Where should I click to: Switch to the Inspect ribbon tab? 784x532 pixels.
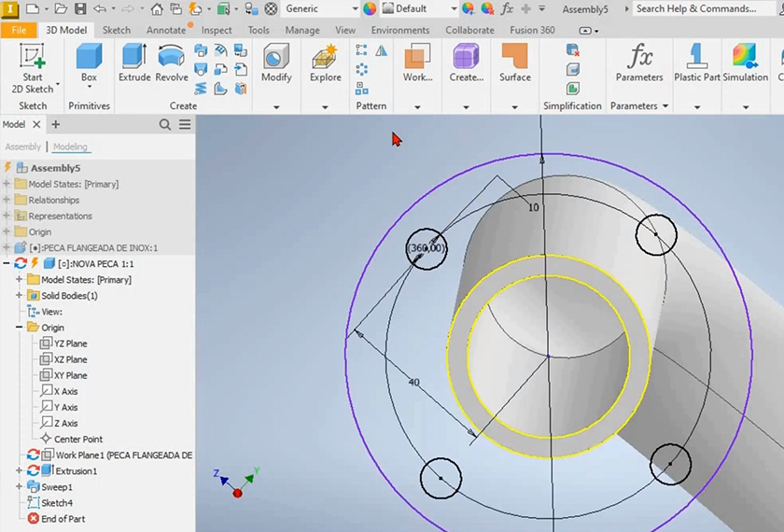tap(217, 30)
